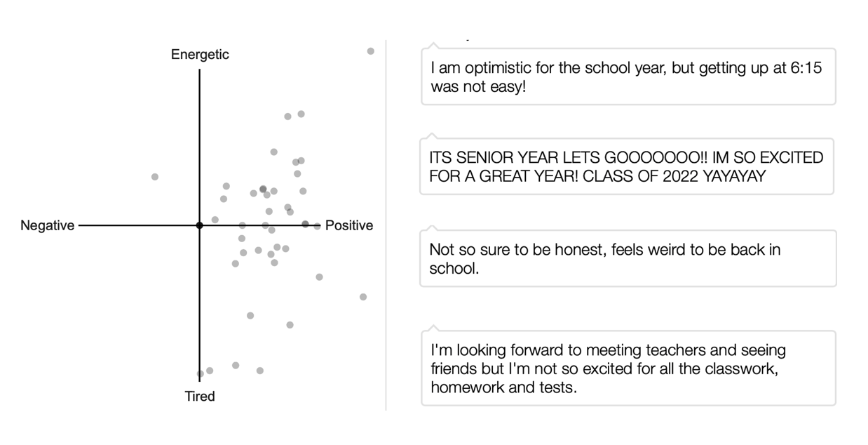Image resolution: width=868 pixels, height=445 pixels.
Task: Click the speech-bubble tail on the senior year card
Action: 433,136
